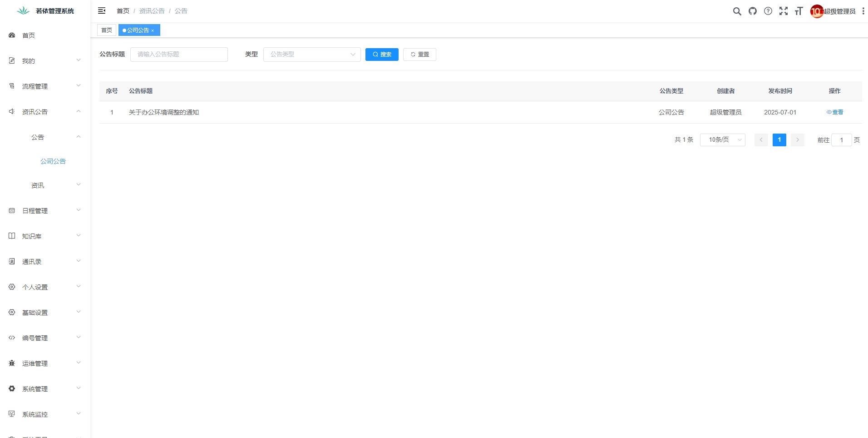Viewport: 868px width, 438px height.
Task: Open the GitHub source link icon
Action: (x=753, y=11)
